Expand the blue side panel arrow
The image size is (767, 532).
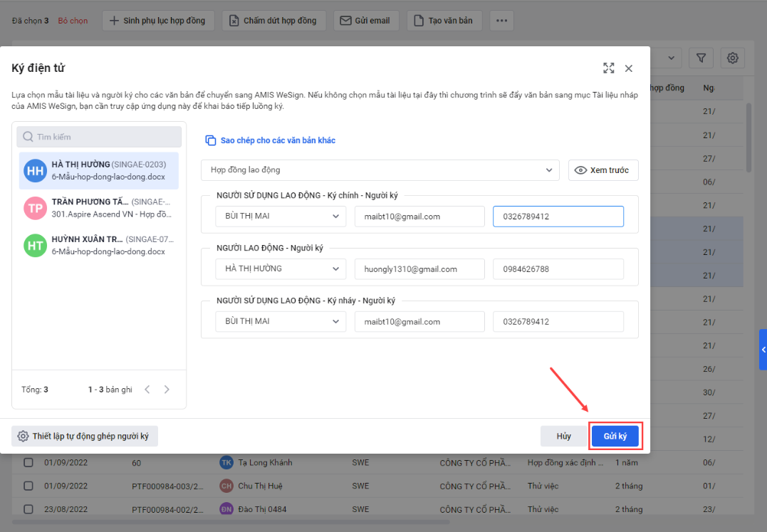[x=763, y=350]
